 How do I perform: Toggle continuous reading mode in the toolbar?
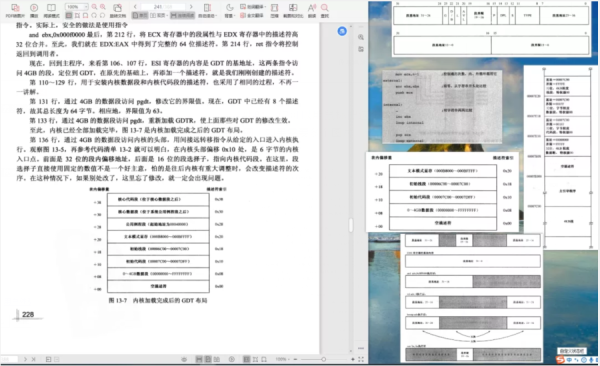182,15
